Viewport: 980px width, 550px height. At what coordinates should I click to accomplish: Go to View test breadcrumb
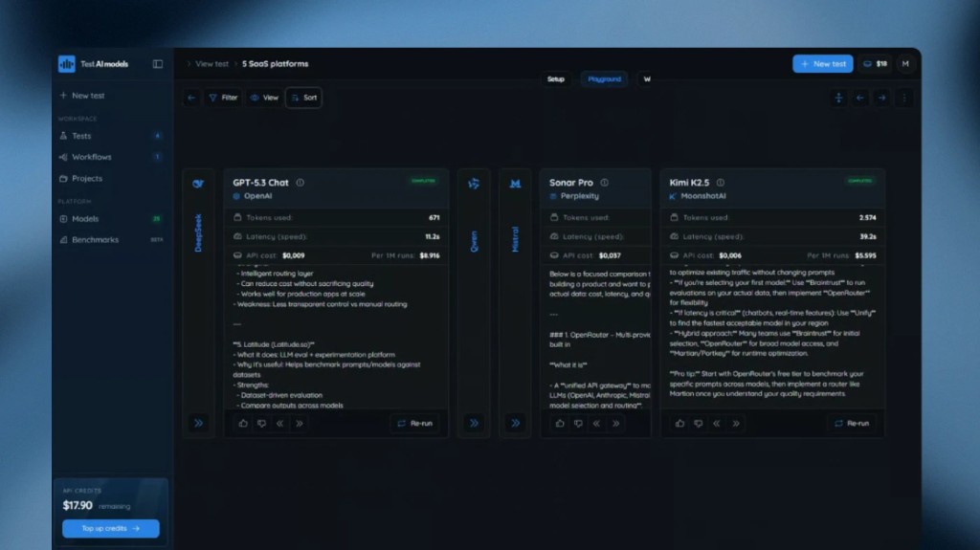click(x=212, y=64)
